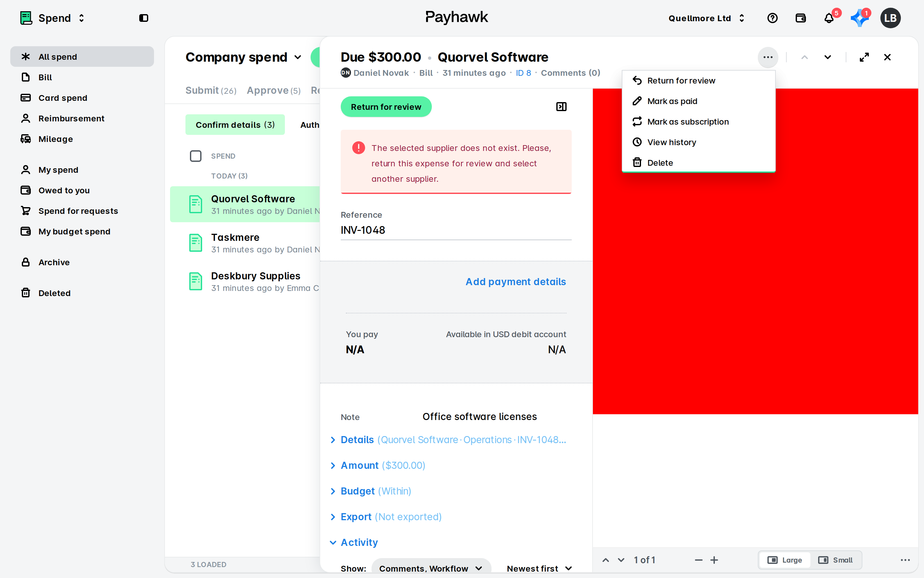Collapse the sidebar with the panel icon
The image size is (924, 578).
[x=143, y=18]
